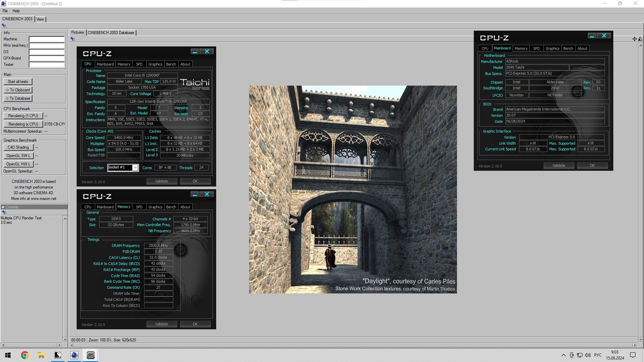This screenshot has width=644, height=362.
Task: Close the CPU-Z Mainboard window
Action: tap(604, 36)
